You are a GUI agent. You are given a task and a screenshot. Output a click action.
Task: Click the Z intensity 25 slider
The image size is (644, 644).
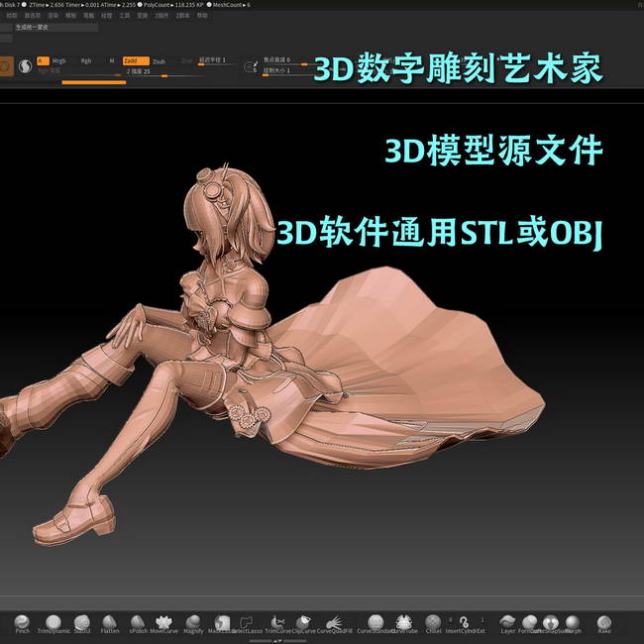(162, 72)
